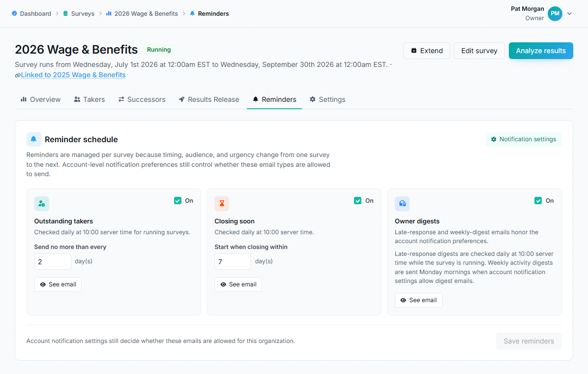Click the calendar icon on Extend button
This screenshot has width=588, height=374.
(414, 51)
